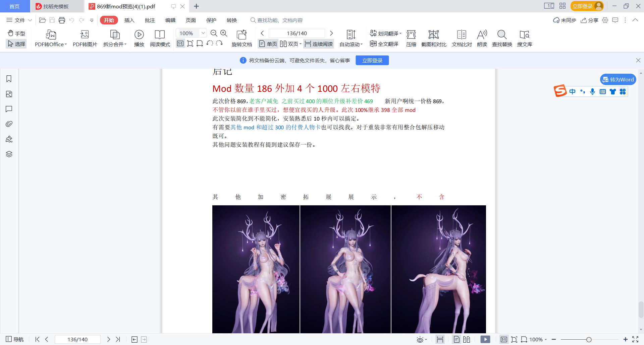The width and height of the screenshot is (644, 345).
Task: Toggle status bar single page layout icon
Action: [x=457, y=339]
